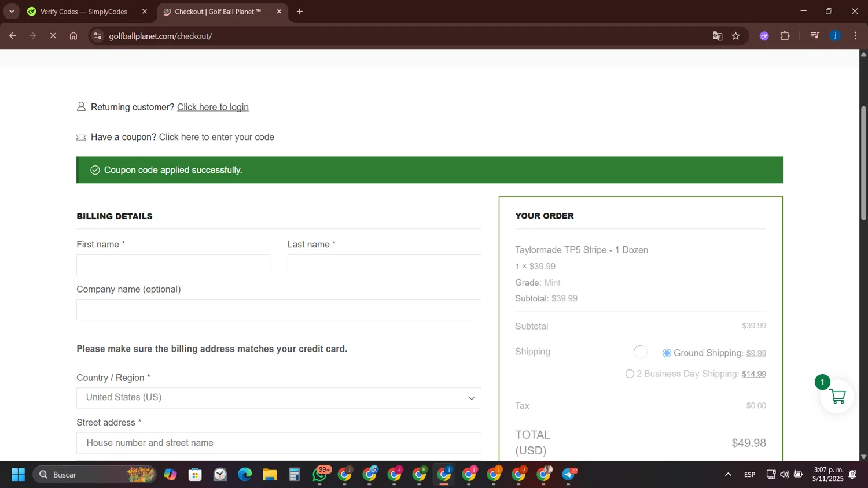Open WhatsApp from the taskbar
This screenshot has height=488, width=868.
tap(320, 475)
